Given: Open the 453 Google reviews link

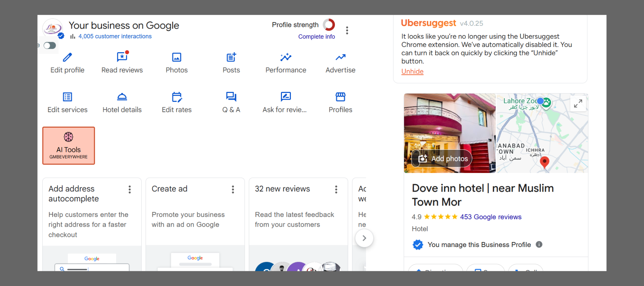Looking at the screenshot, I should click(491, 217).
